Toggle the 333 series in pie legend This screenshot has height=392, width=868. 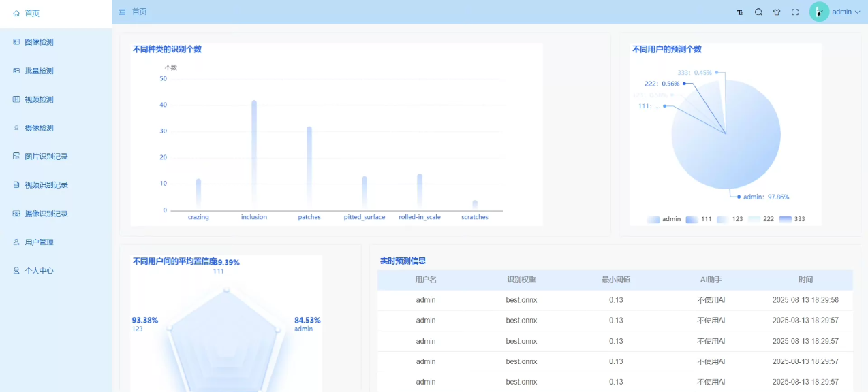792,219
